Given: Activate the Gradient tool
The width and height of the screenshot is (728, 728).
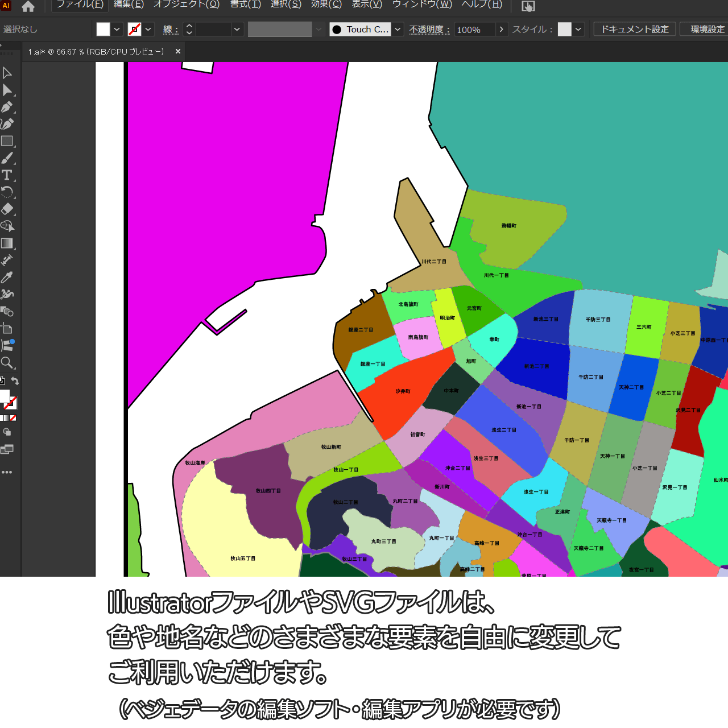Looking at the screenshot, I should coord(7,243).
